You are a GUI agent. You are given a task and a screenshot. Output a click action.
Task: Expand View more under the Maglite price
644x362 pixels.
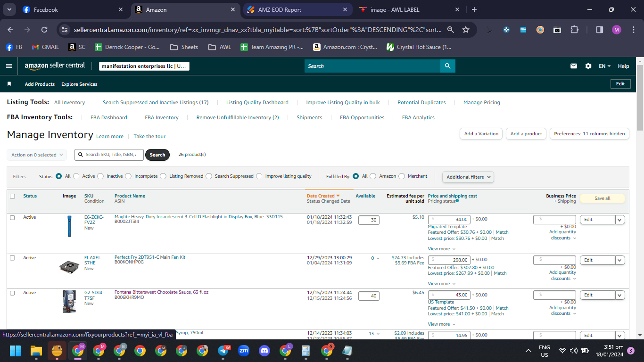coord(442,249)
